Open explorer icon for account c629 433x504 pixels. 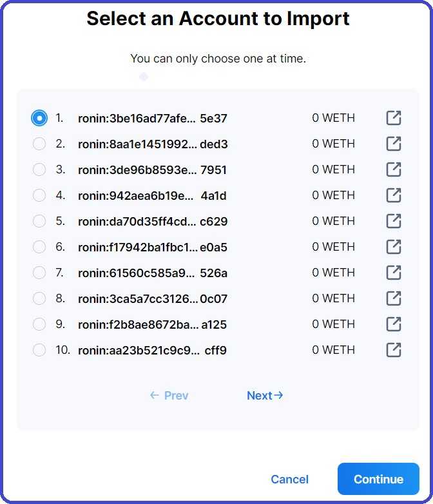[394, 221]
